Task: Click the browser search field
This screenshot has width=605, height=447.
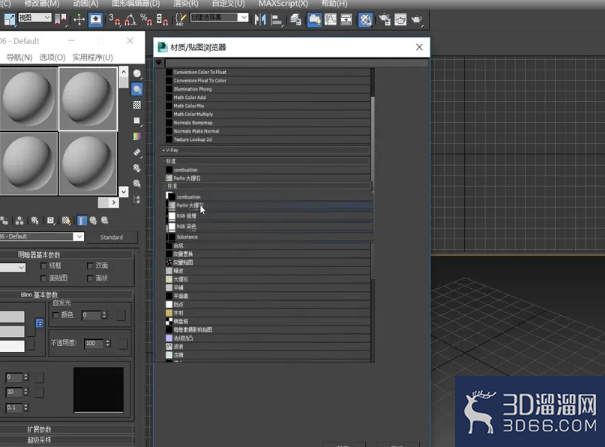Action: coord(297,62)
